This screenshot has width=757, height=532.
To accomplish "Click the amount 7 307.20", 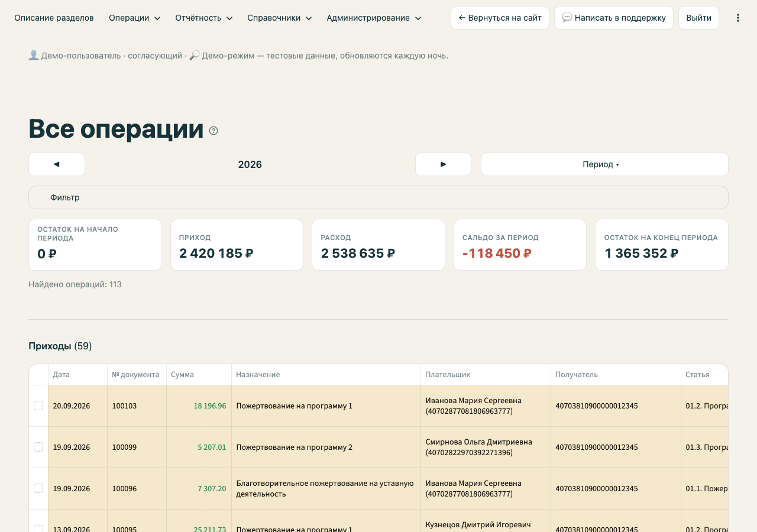I will pos(212,488).
